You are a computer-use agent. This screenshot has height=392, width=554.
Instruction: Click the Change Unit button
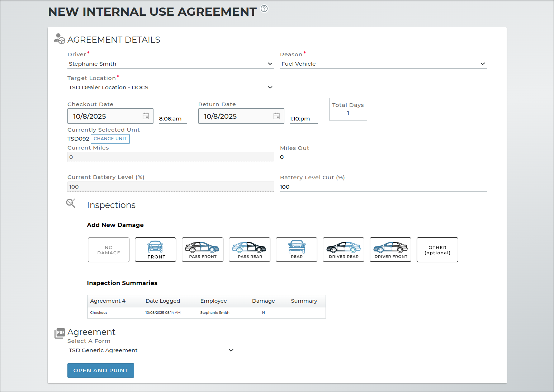[x=110, y=139]
